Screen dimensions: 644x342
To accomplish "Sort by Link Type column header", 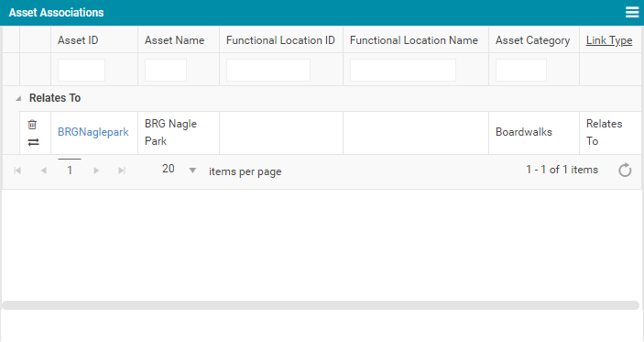I will [x=609, y=40].
